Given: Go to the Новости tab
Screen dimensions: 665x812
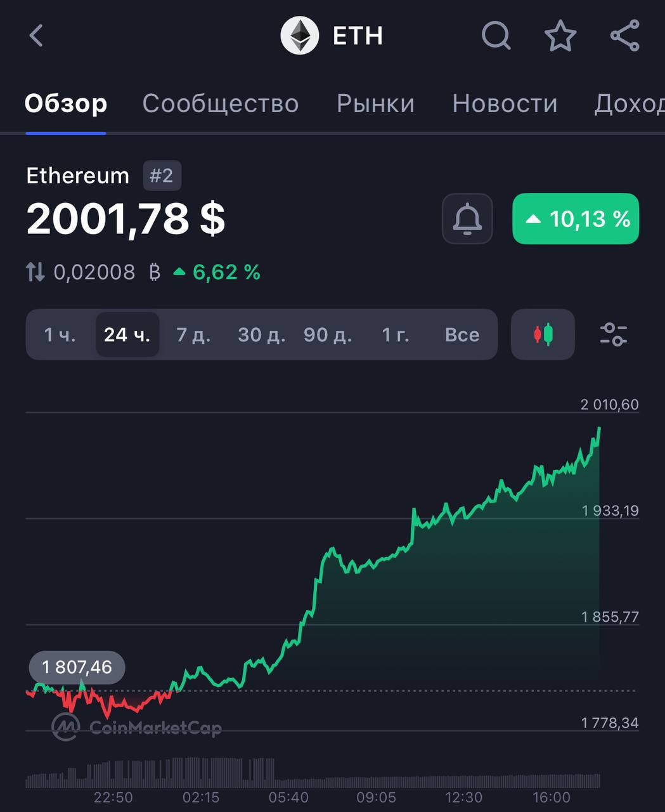Looking at the screenshot, I should [505, 103].
